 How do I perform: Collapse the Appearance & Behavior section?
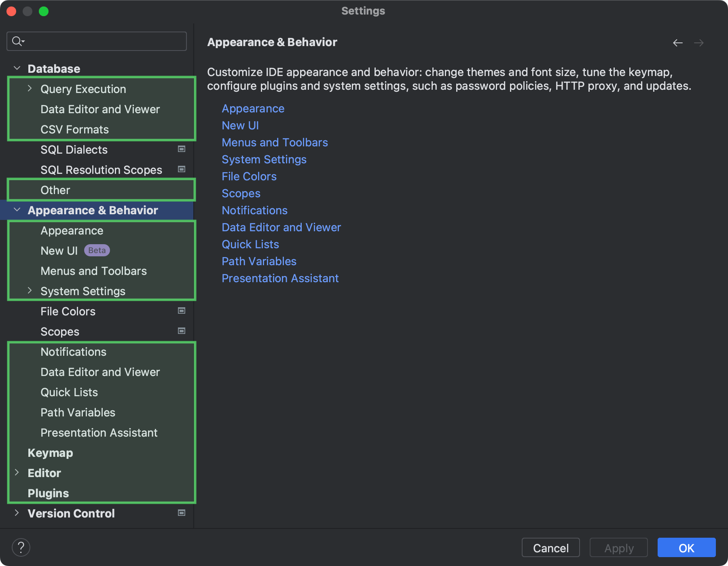click(x=17, y=210)
